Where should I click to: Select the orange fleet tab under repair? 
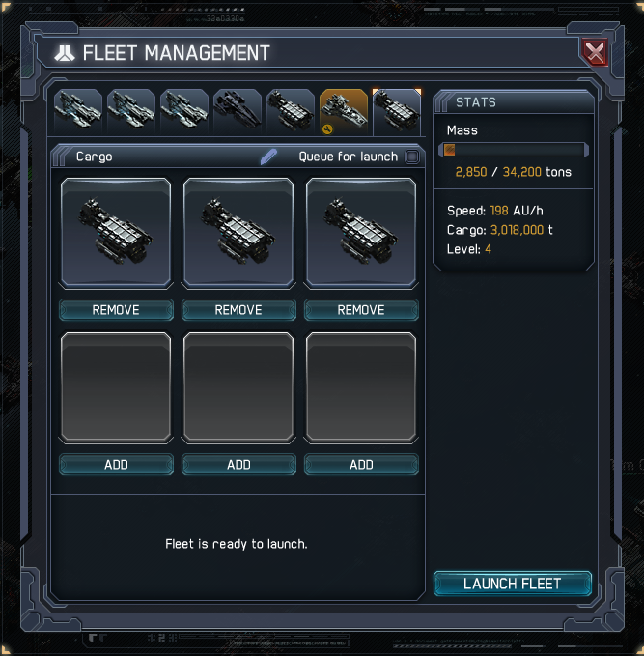click(344, 111)
